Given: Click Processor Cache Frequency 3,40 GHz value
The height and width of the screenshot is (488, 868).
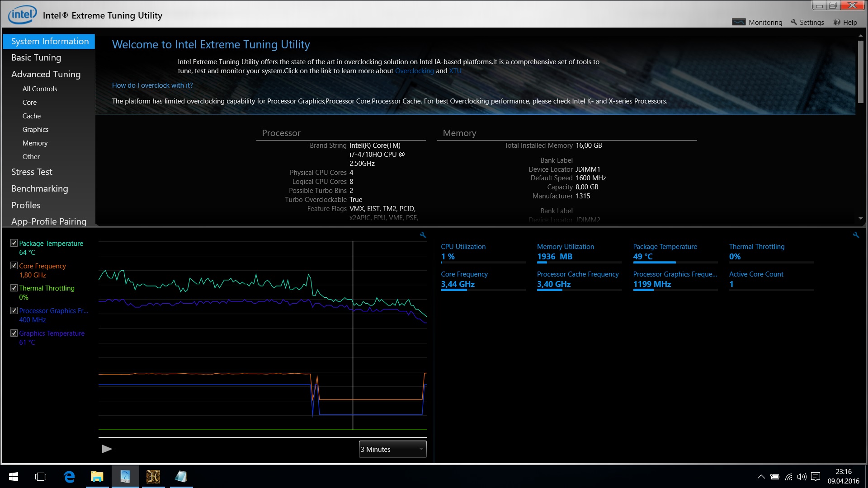Looking at the screenshot, I should coord(554,284).
